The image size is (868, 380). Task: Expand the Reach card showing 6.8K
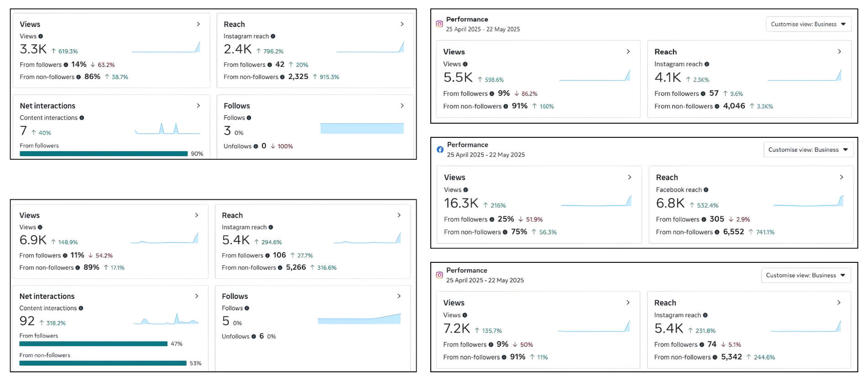pyautogui.click(x=841, y=177)
